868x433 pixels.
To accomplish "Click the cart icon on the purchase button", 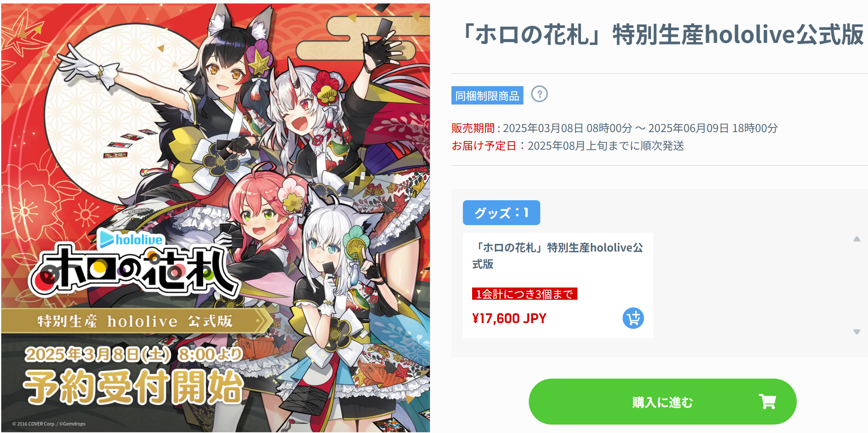I will 768,402.
